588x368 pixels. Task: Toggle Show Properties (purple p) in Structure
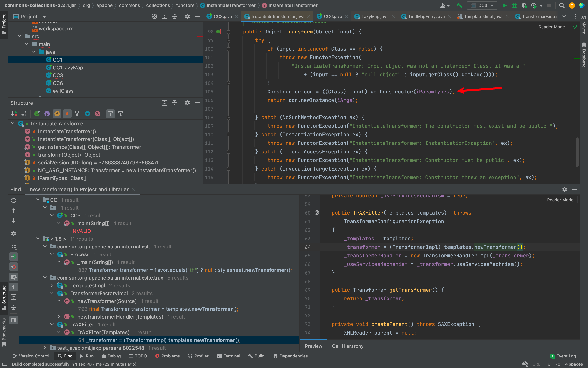pos(47,114)
